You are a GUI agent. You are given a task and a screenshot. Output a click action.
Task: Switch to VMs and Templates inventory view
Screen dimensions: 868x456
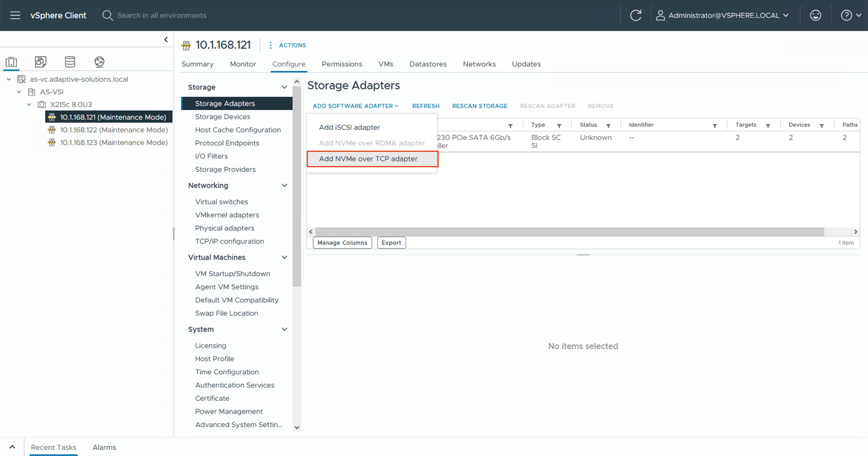pos(41,62)
